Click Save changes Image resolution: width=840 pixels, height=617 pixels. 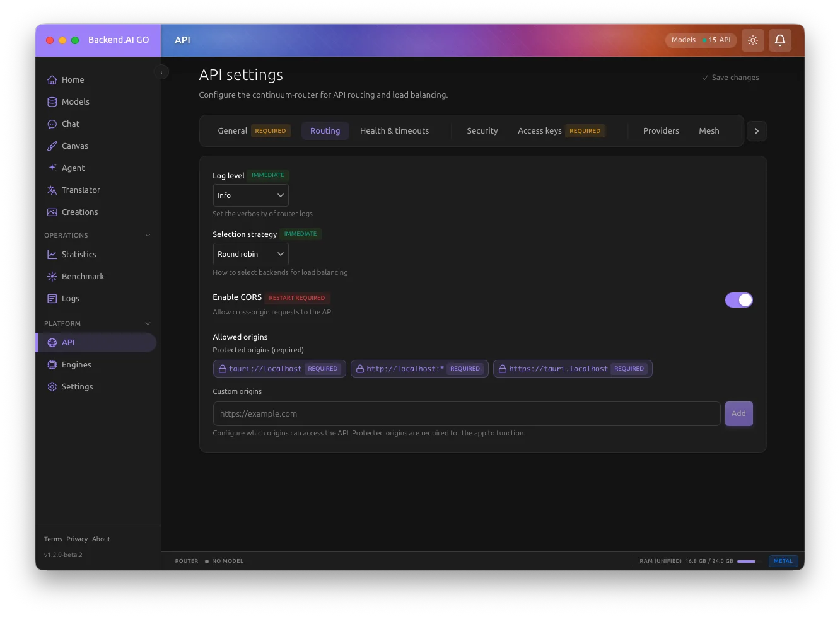730,78
